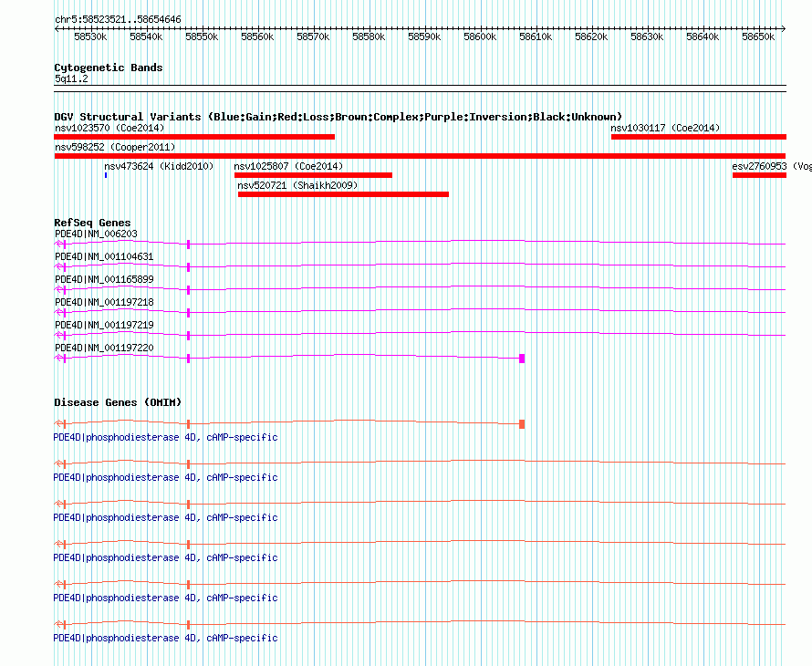
Task: Click the 58630k ruler tick label
Action: click(648, 36)
